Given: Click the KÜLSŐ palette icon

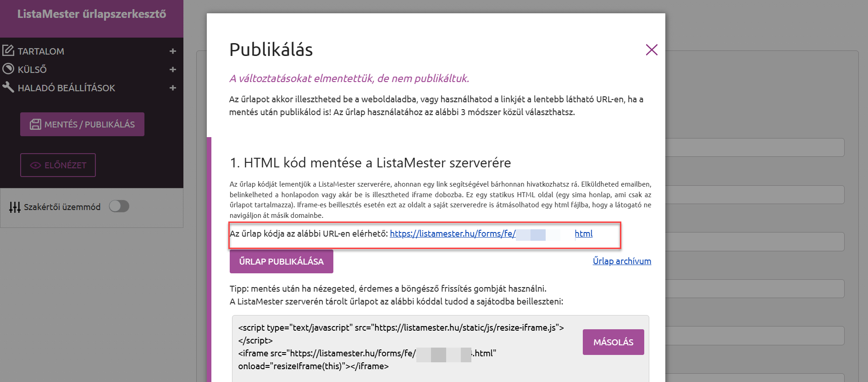Looking at the screenshot, I should 8,69.
